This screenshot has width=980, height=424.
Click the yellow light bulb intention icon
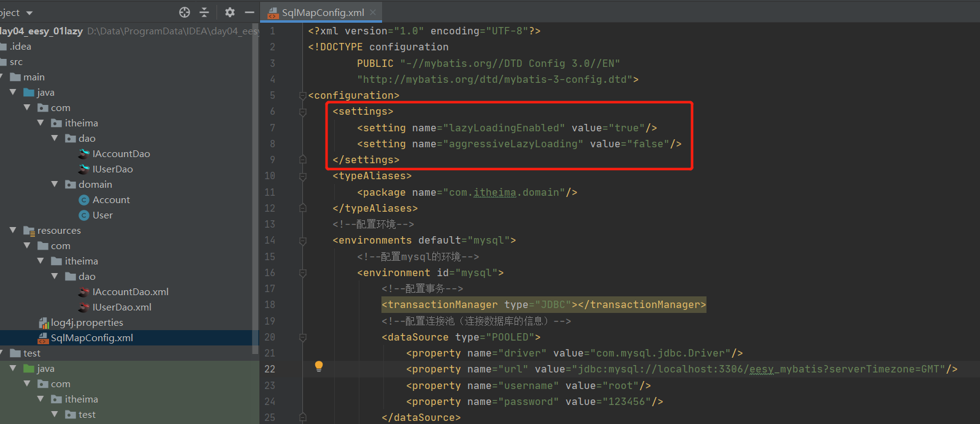[319, 366]
